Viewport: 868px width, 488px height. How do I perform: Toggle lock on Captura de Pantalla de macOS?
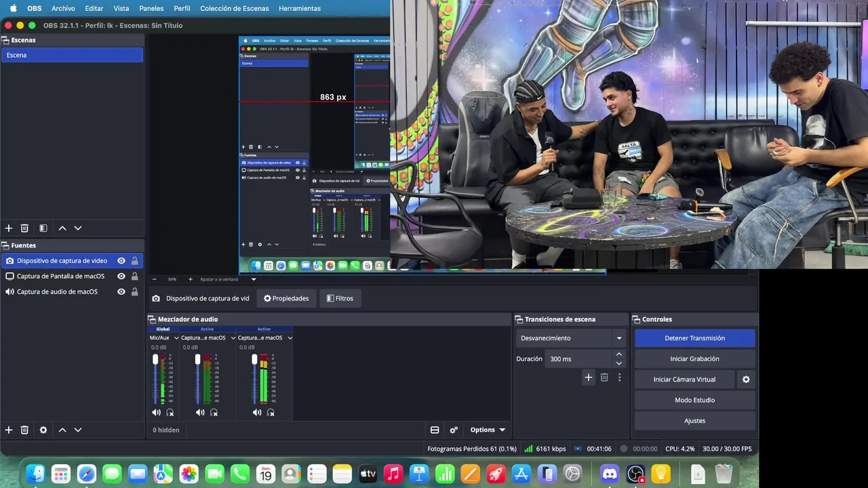click(135, 277)
